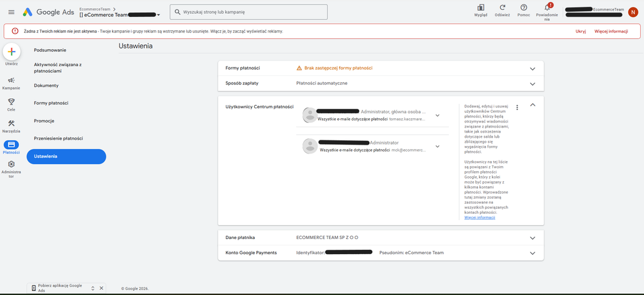Click the Ustawienia page heading

click(136, 46)
